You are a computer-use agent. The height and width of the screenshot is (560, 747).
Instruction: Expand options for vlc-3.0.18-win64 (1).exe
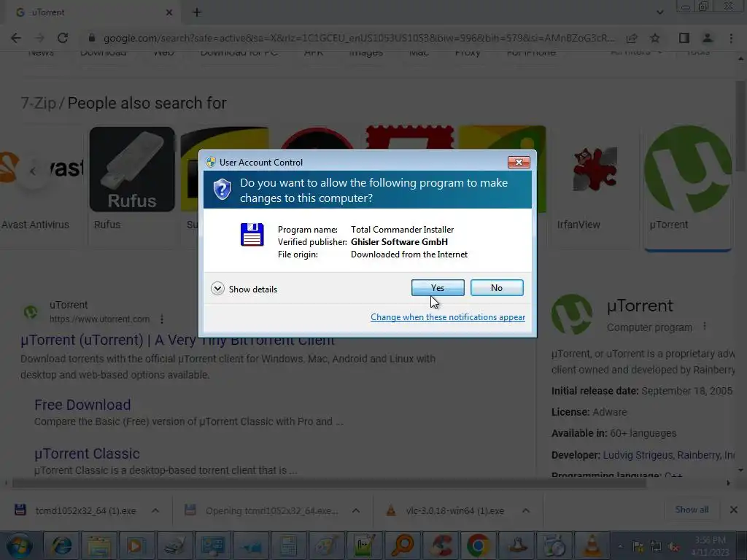[x=525, y=510]
